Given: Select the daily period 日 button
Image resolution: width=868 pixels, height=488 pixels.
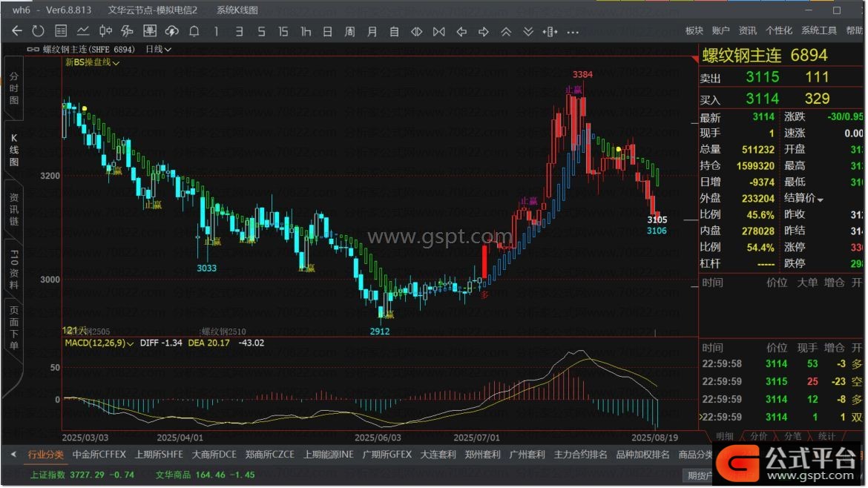Looking at the screenshot, I should click(x=327, y=31).
